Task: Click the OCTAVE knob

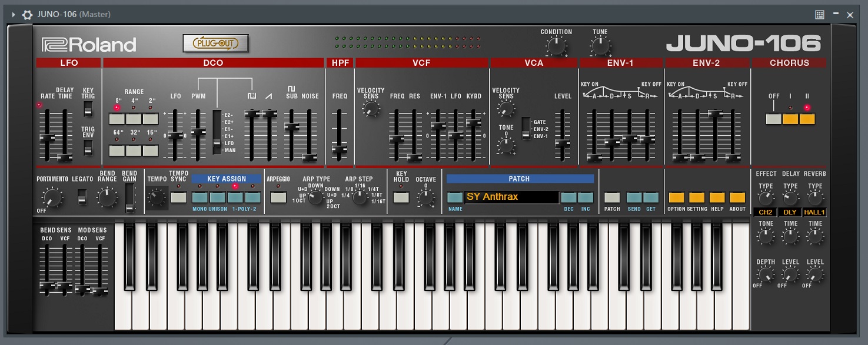Action: tap(425, 197)
